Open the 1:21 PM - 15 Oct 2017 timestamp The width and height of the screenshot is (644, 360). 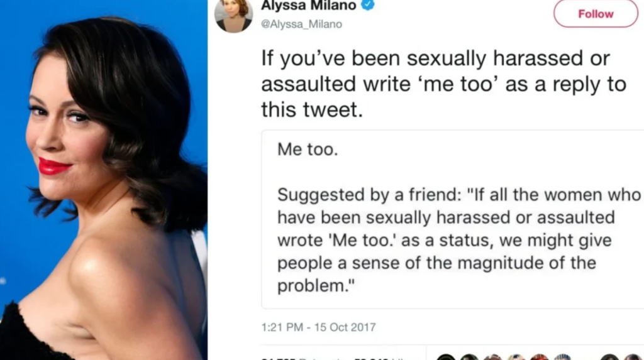(318, 327)
